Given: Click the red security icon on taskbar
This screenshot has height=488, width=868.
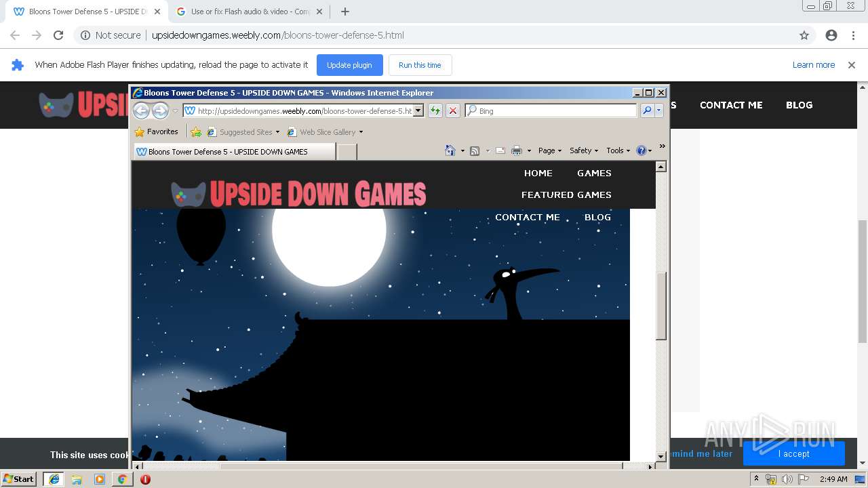Looking at the screenshot, I should pos(145,479).
